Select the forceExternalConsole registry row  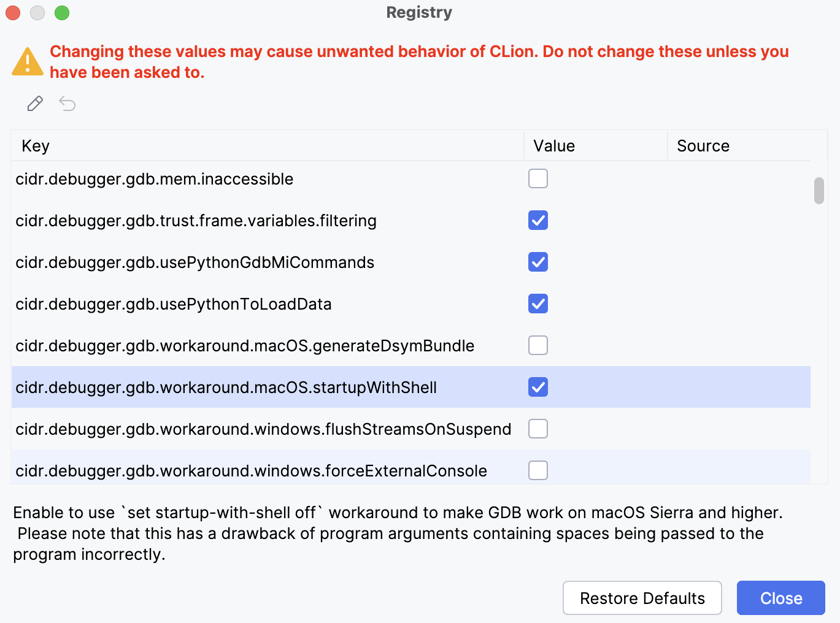245,470
